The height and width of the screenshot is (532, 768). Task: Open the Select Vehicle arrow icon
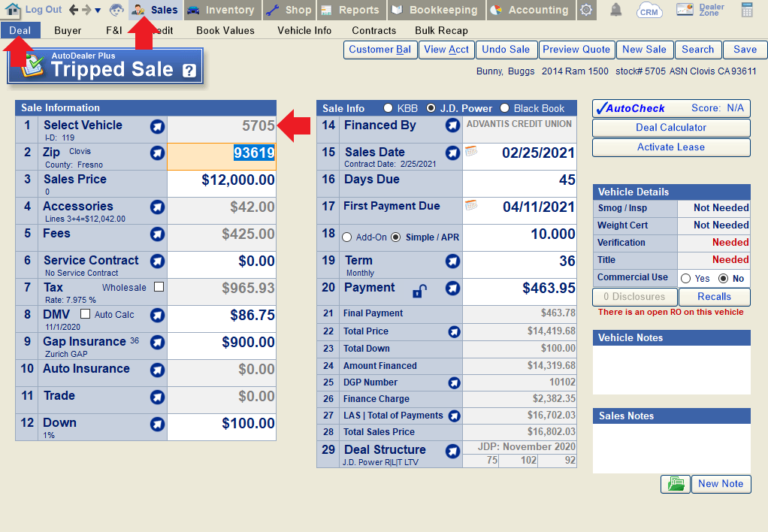tap(157, 126)
